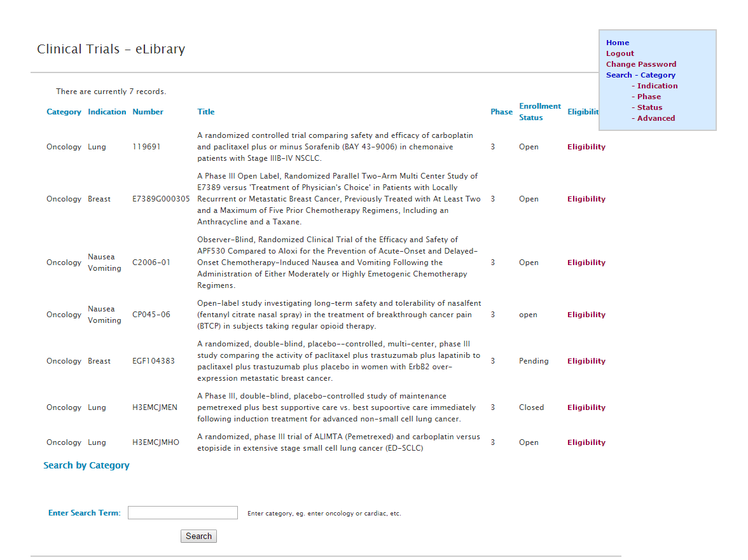Click the Enrollment Status column header
Image resolution: width=748 pixels, height=560 pixels.
[x=539, y=112]
